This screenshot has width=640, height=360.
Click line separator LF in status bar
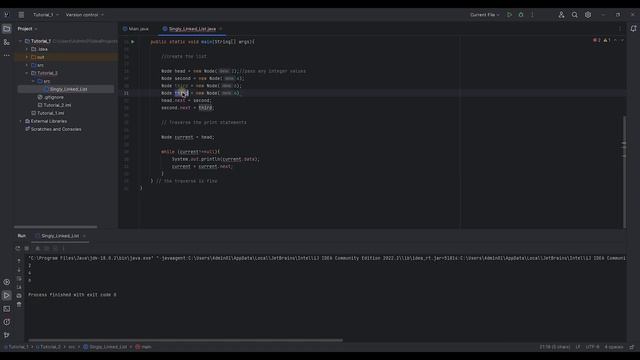578,347
